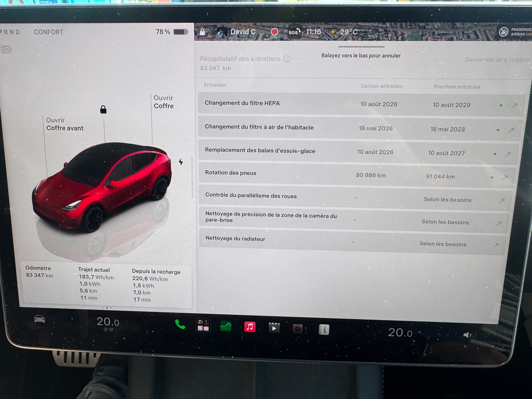Tap the 78 % battery percentage
The height and width of the screenshot is (399, 532).
point(163,32)
